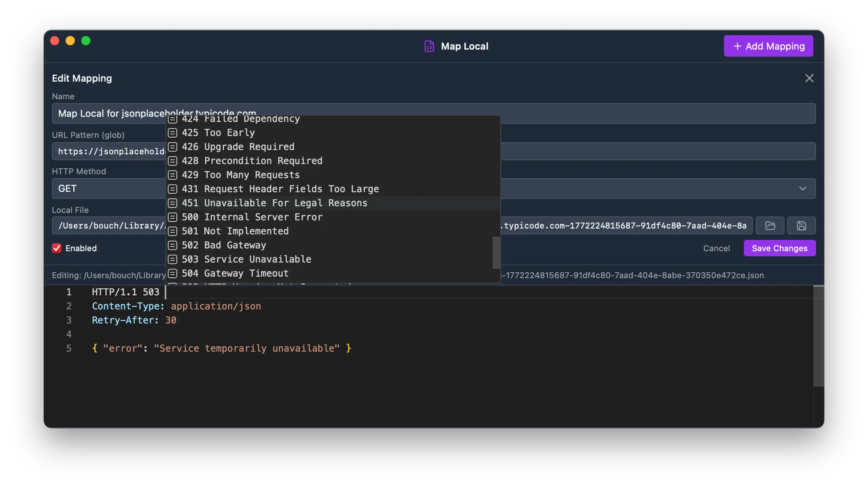Click the Cancel button
Screen dimensions: 868x486
point(717,248)
